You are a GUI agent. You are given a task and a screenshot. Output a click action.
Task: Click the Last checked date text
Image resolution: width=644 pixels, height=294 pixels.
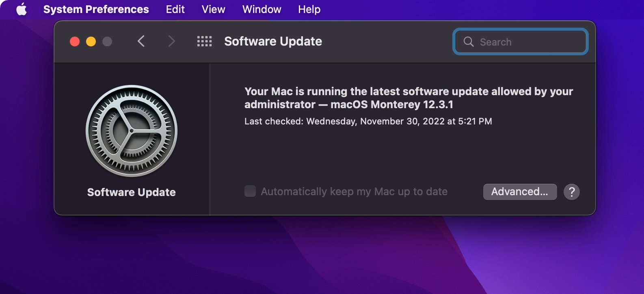click(368, 121)
